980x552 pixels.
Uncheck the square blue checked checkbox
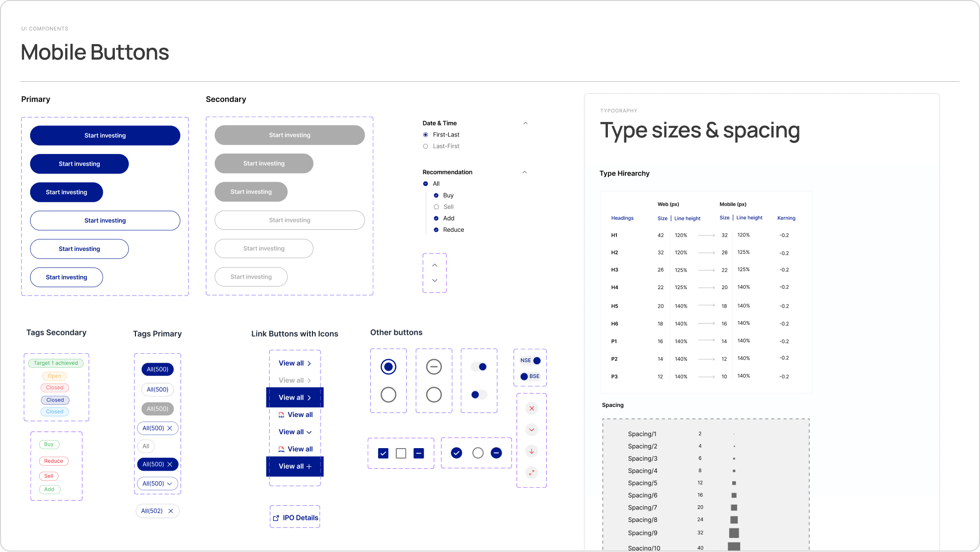click(x=383, y=454)
